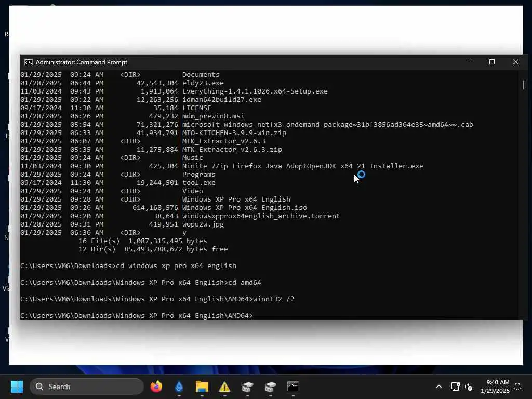Image resolution: width=532 pixels, height=399 pixels.
Task: Click the '12 Dir(s)' bytes free line
Action: coord(153,249)
